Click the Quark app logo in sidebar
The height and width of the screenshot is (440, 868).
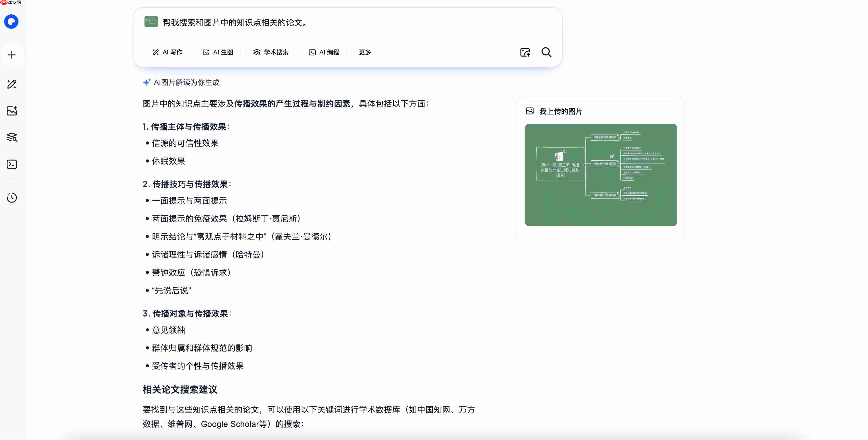[12, 22]
